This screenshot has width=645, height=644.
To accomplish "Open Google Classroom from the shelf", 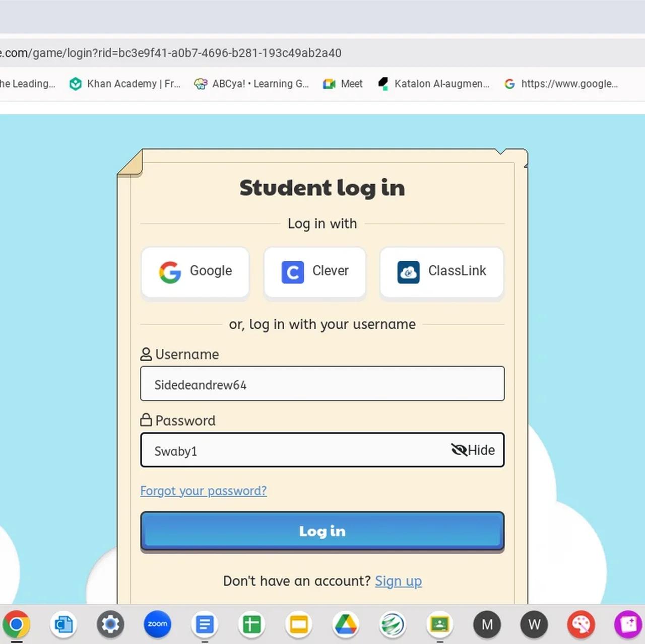I will (439, 624).
